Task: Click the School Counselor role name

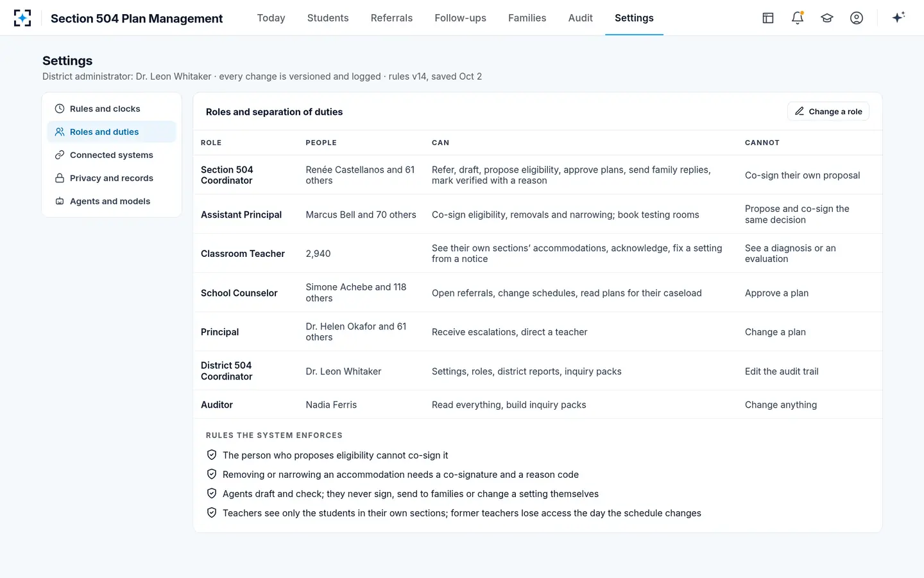Action: (x=239, y=293)
